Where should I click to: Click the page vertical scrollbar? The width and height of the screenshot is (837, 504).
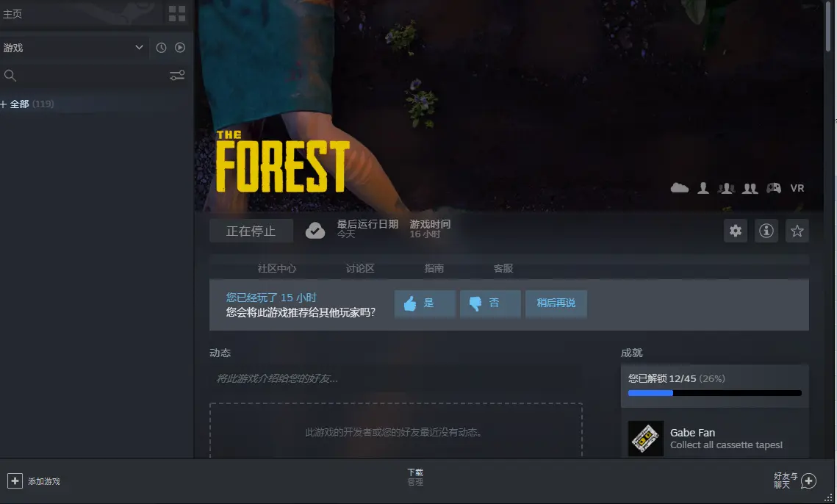pos(828,26)
